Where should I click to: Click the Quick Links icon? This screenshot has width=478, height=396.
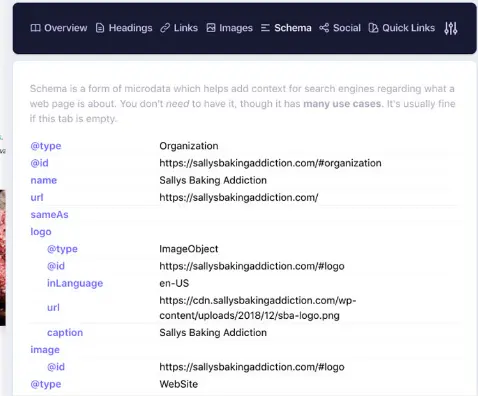[373, 28]
